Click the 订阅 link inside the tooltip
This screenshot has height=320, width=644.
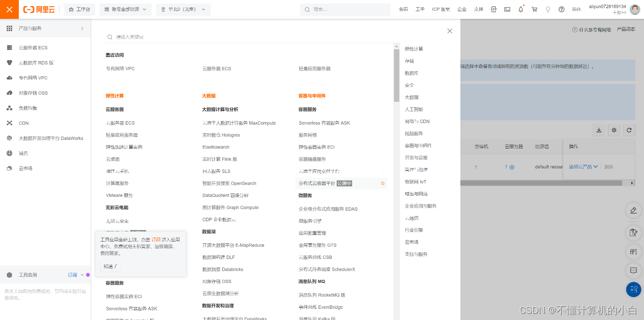[x=156, y=239]
